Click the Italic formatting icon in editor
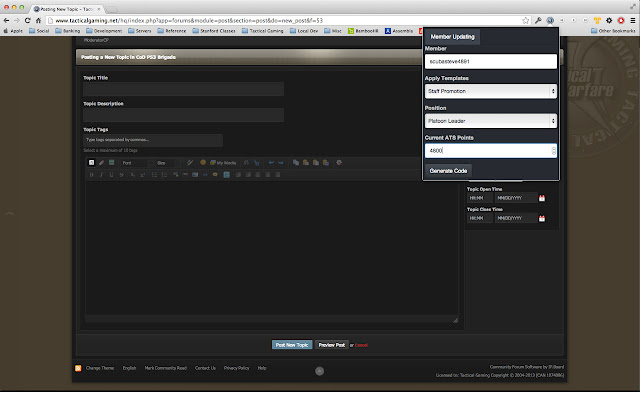 (99, 174)
